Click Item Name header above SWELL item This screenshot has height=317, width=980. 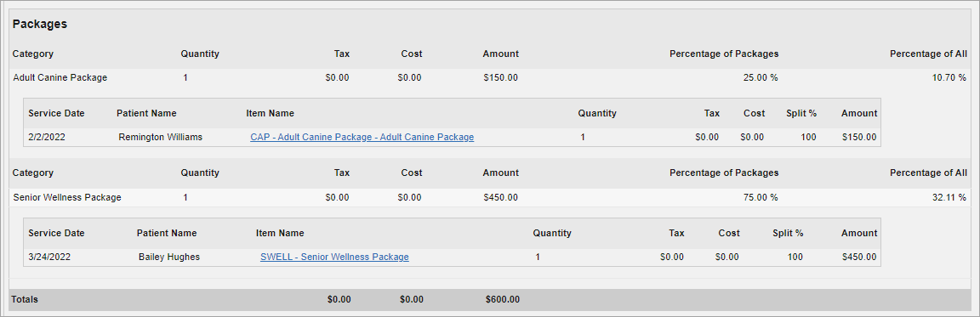pos(280,234)
